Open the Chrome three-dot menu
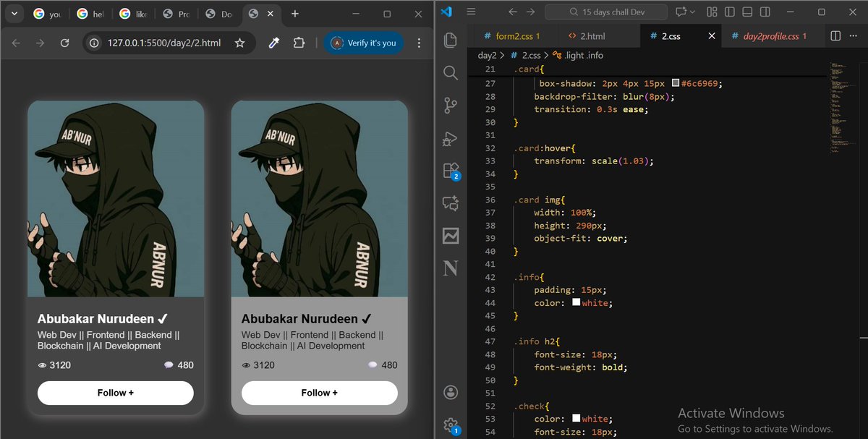The width and height of the screenshot is (868, 439). click(419, 43)
